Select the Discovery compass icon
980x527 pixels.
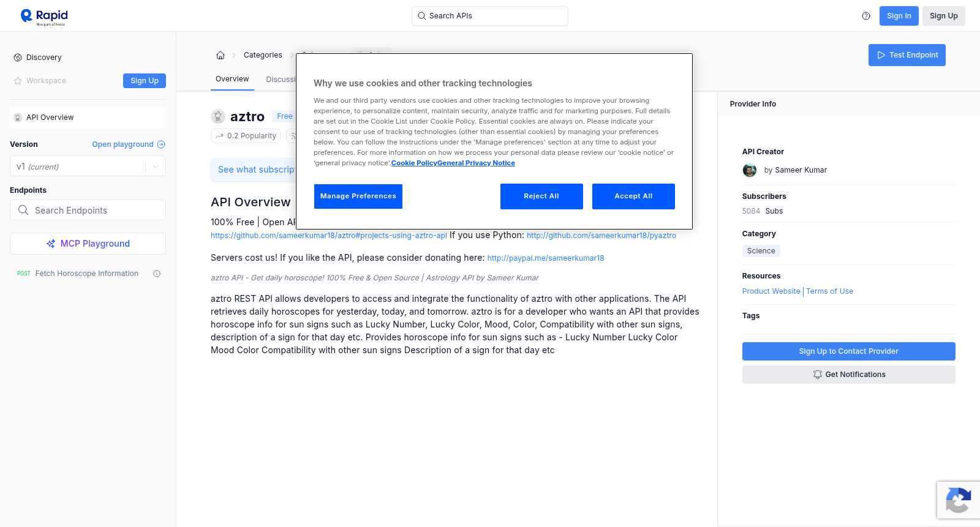click(18, 58)
